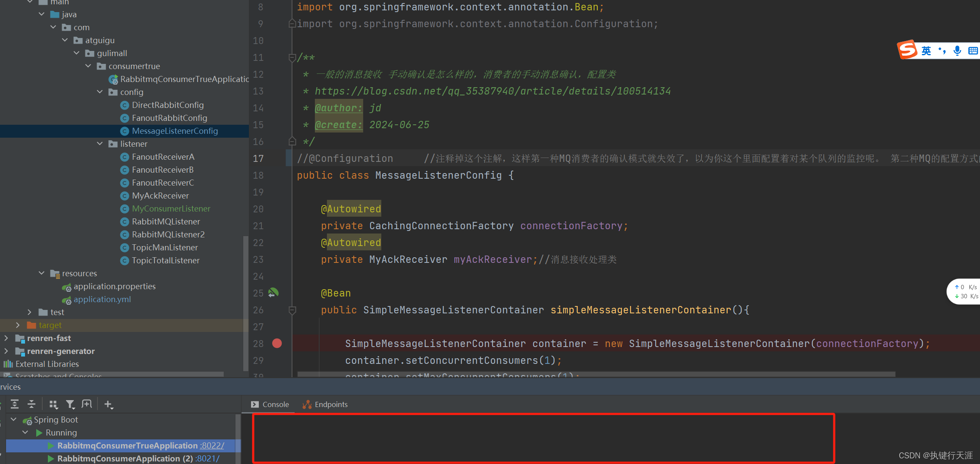Collapse the atguigu package
980x464 pixels.
click(x=65, y=40)
